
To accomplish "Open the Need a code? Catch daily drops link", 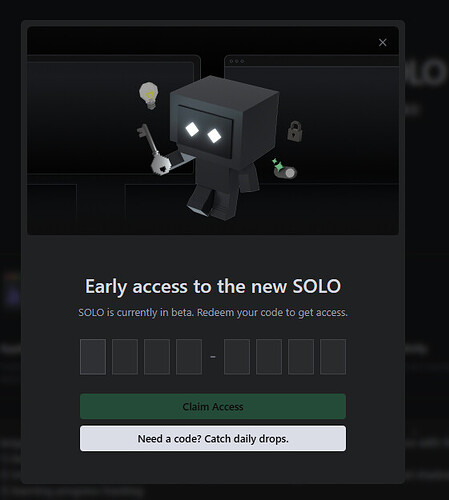I will (213, 438).
